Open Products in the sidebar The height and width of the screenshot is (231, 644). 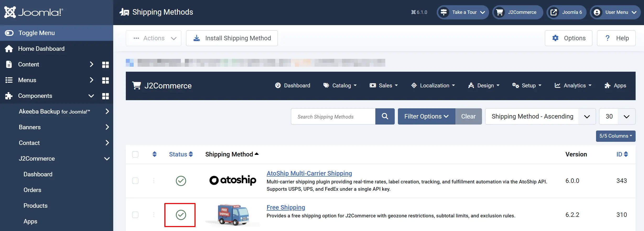point(35,206)
